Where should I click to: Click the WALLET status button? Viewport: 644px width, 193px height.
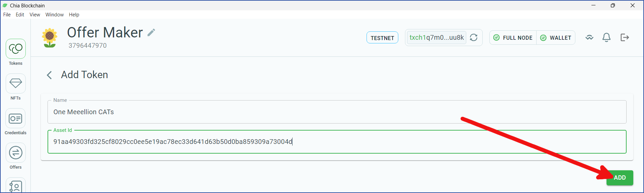click(x=556, y=38)
